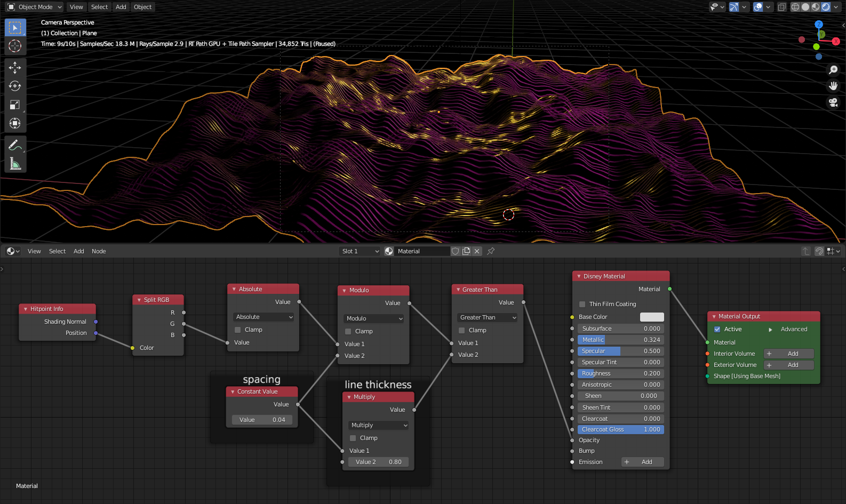The width and height of the screenshot is (846, 504).
Task: Click the 3D Cursor tool
Action: tap(15, 46)
